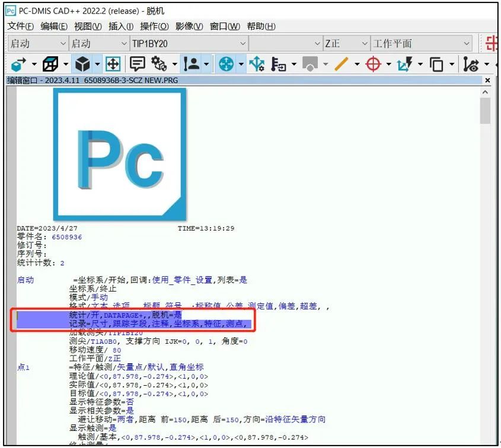This screenshot has height=448, width=501.
Task: Expand arrow beside wireframe cube icon
Action: point(65,64)
